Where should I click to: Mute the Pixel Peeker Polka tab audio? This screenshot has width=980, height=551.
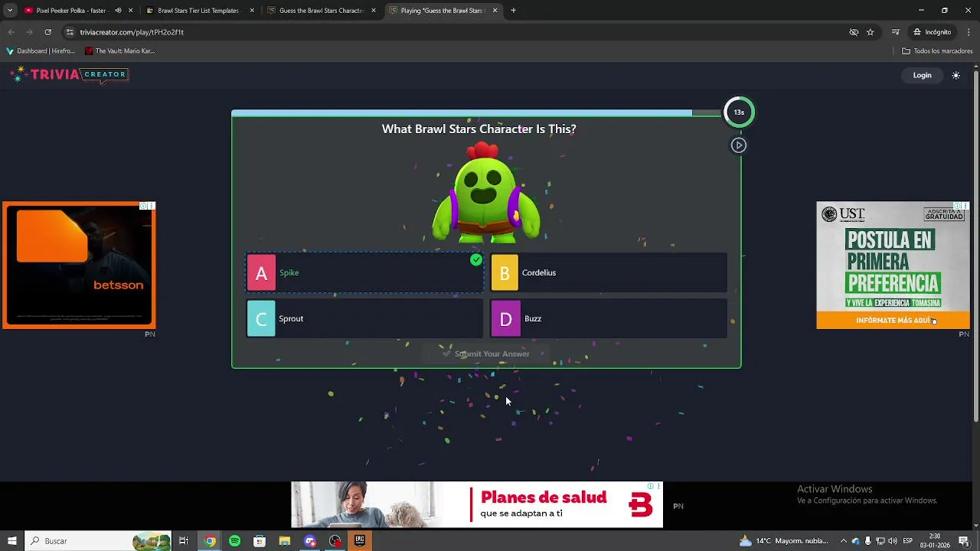click(x=118, y=11)
